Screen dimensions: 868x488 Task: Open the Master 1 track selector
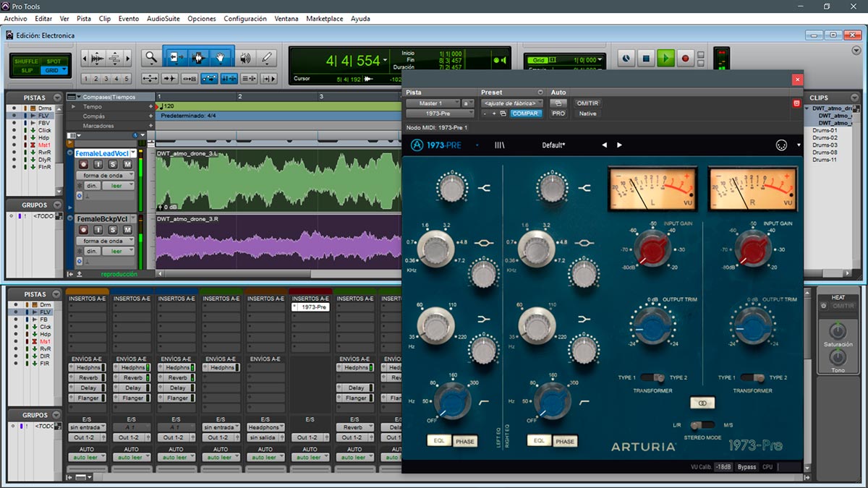[433, 103]
